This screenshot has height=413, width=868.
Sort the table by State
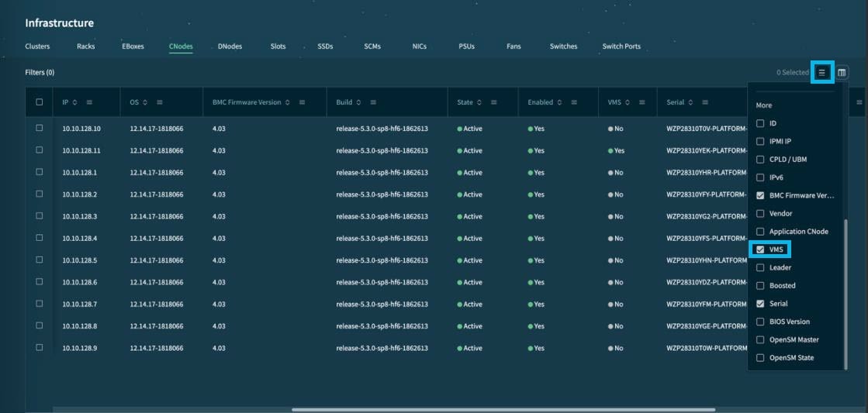(x=479, y=102)
